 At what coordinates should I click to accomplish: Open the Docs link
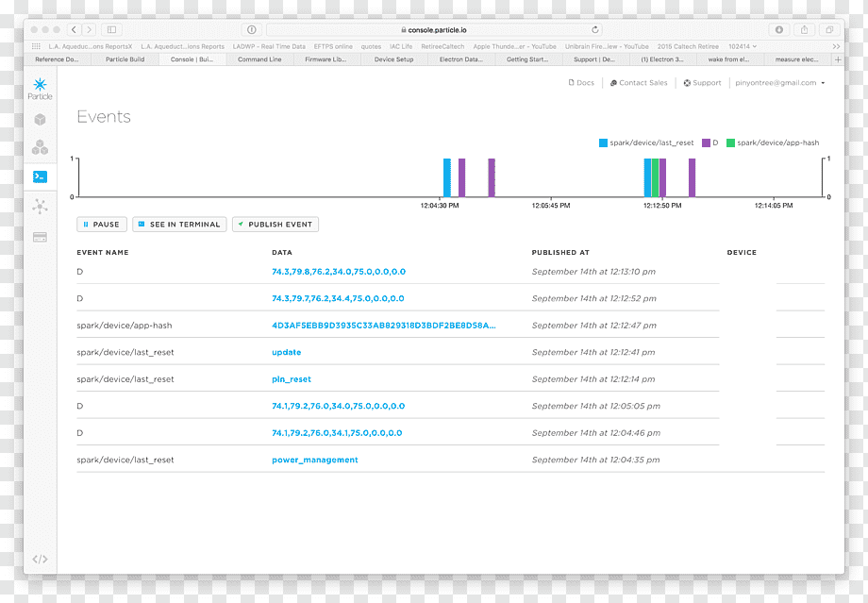[581, 83]
